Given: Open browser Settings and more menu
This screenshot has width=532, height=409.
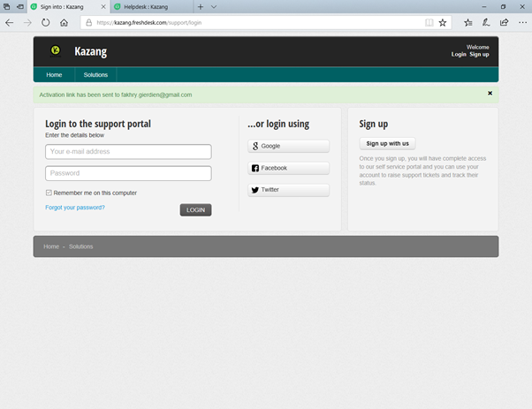Looking at the screenshot, I should 522,23.
